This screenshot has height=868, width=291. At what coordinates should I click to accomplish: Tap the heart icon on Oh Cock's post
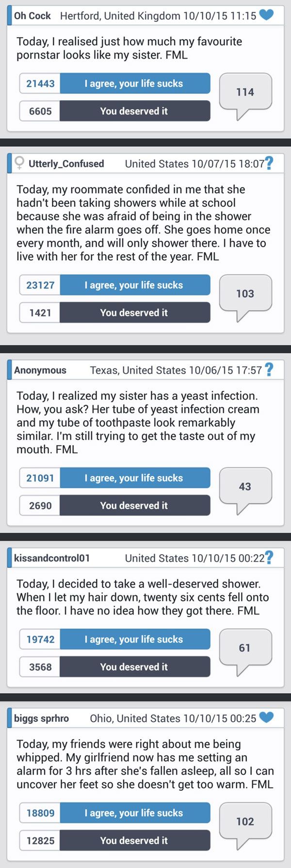click(x=266, y=15)
